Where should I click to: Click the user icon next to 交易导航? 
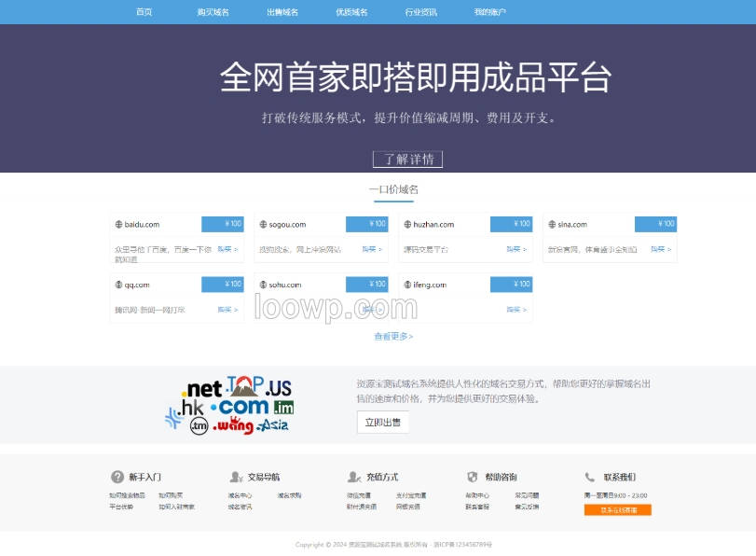pyautogui.click(x=236, y=477)
